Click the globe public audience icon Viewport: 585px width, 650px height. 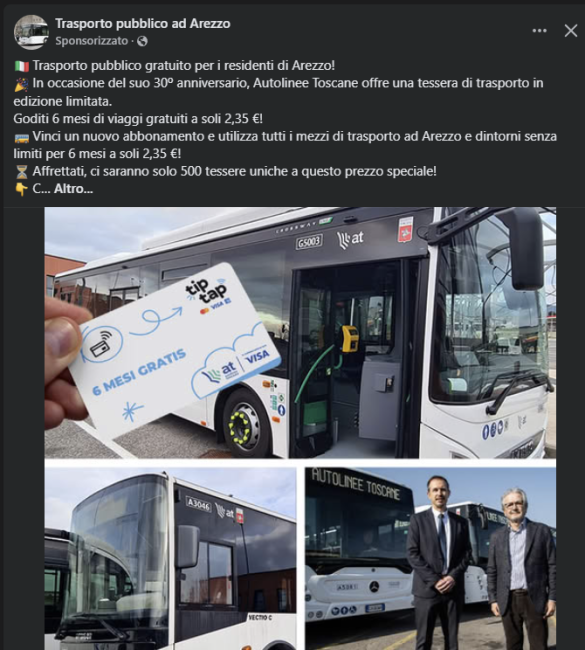click(x=142, y=41)
